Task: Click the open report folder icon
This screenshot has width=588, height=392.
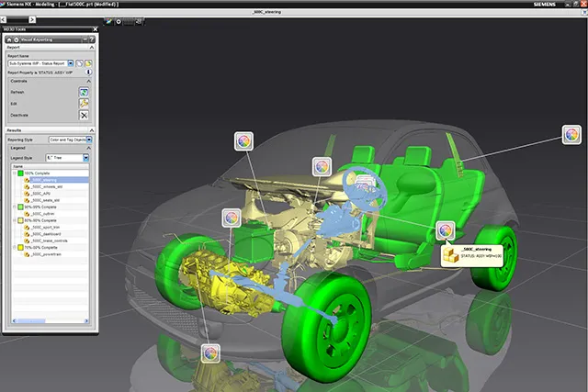Action: coord(88,63)
